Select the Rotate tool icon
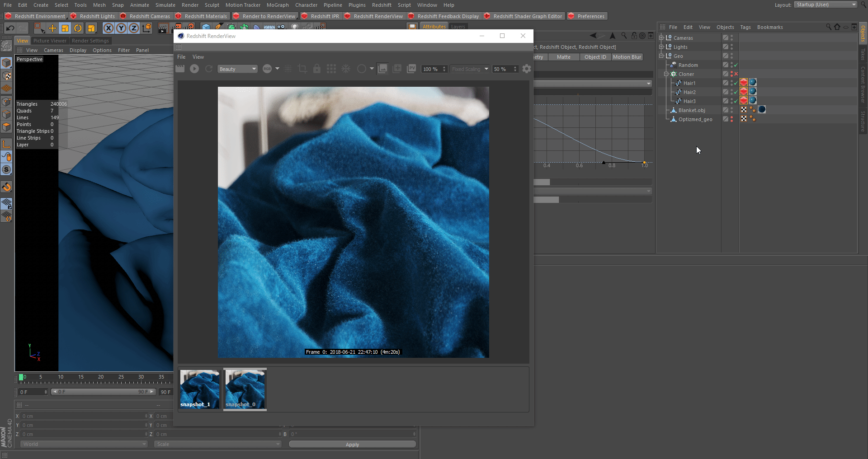 click(x=78, y=28)
